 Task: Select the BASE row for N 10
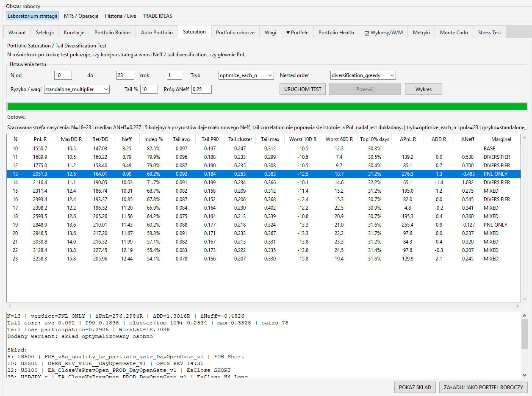coord(263,149)
